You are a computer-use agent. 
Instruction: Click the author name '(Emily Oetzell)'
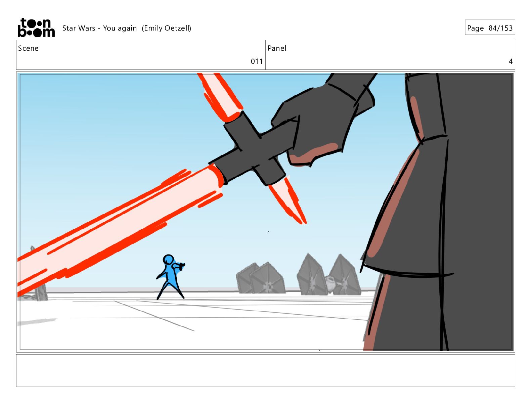tap(166, 28)
